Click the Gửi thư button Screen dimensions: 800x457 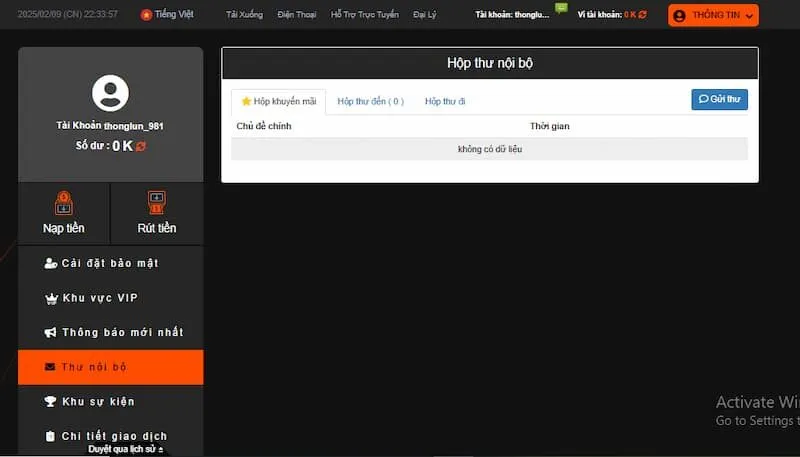[719, 99]
